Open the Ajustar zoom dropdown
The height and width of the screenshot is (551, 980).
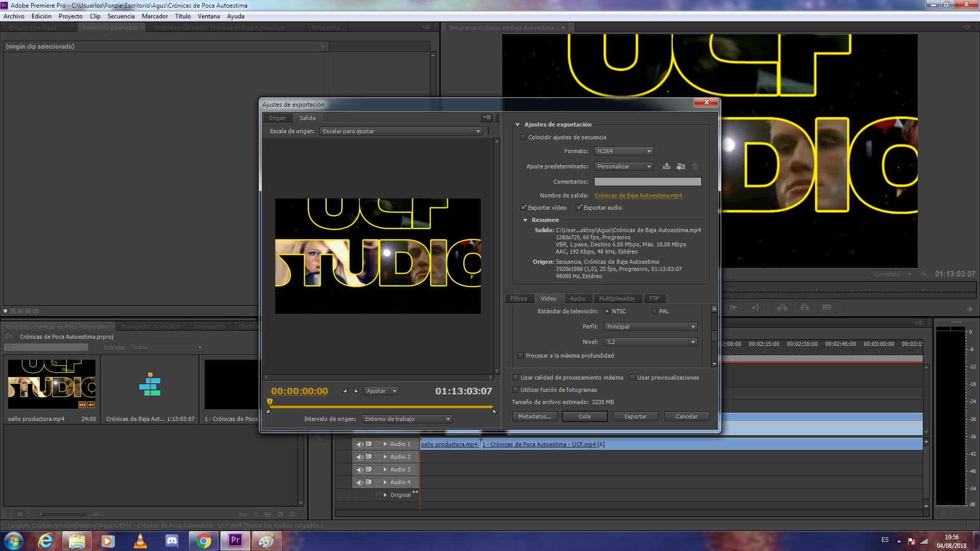coord(381,391)
